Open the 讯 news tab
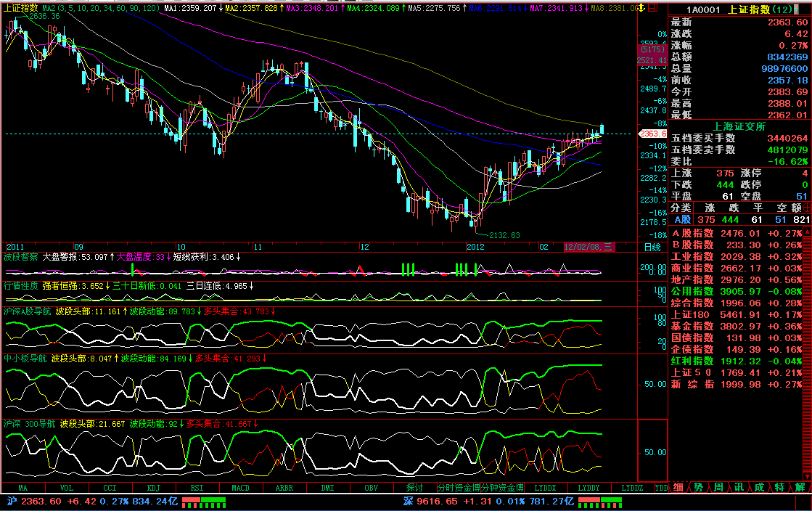This screenshot has height=511, width=812. point(739,487)
